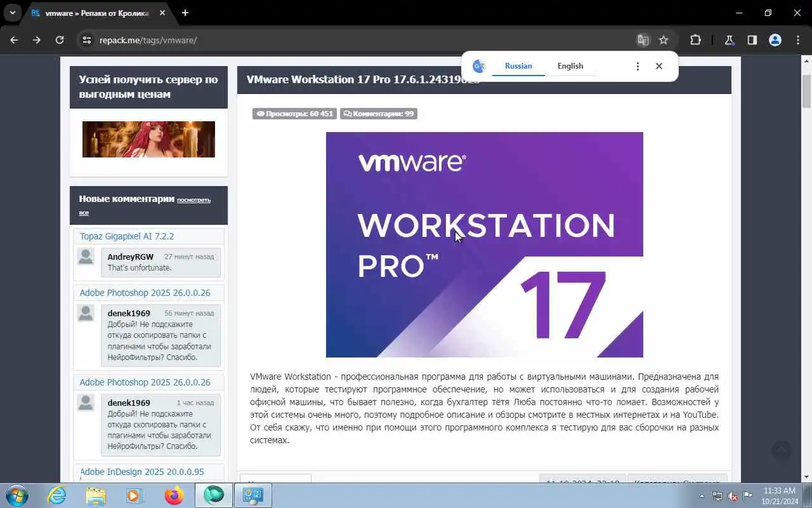Select the vmware » Репаки tab
Image resolution: width=812 pixels, height=508 pixels.
click(98, 13)
